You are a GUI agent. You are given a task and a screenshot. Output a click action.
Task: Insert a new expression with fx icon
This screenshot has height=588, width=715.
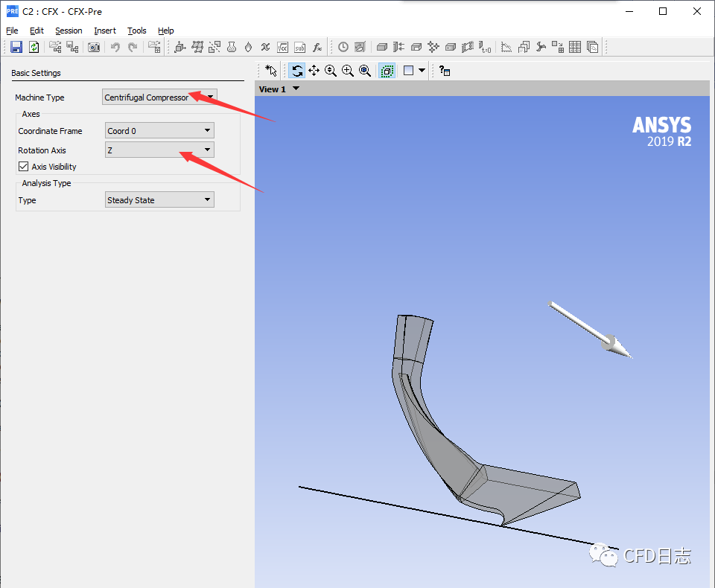(x=318, y=47)
